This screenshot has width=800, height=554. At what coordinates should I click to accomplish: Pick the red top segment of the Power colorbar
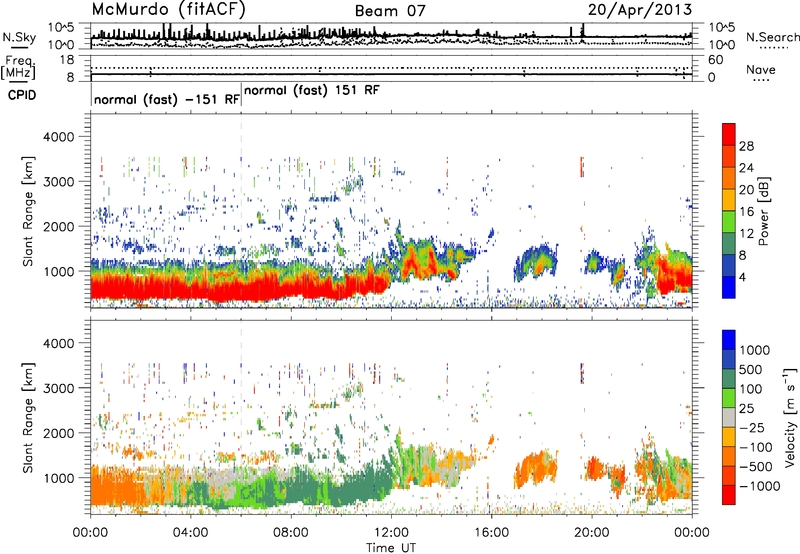(x=729, y=135)
